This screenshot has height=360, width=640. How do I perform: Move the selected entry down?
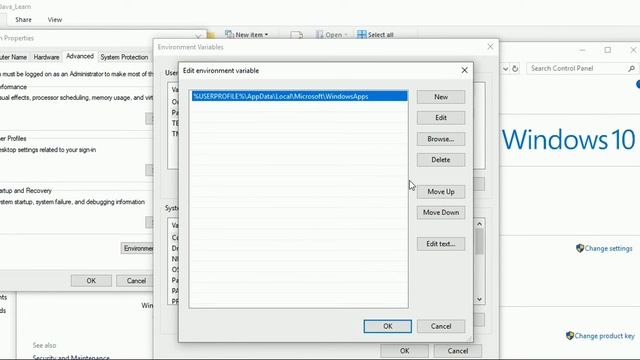pos(441,212)
